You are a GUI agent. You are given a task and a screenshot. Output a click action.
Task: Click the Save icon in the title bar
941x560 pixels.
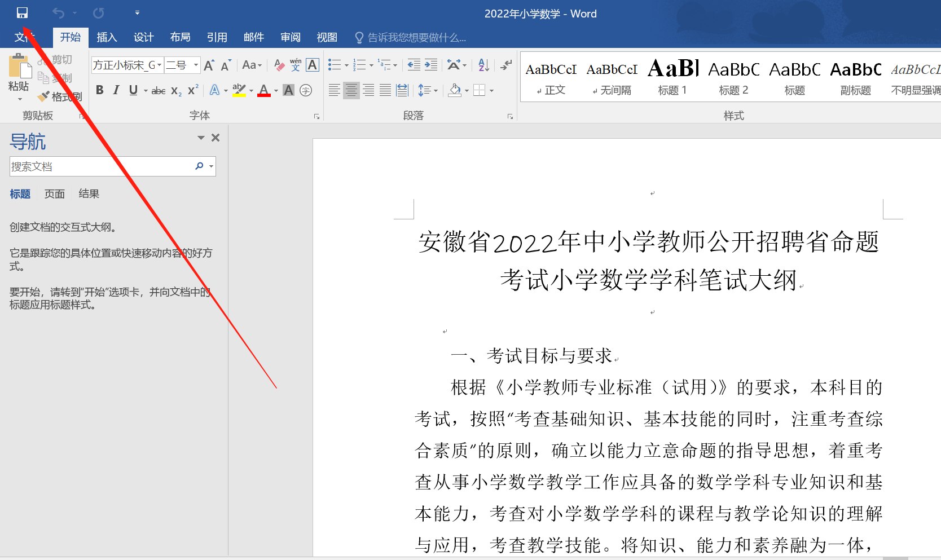pos(22,12)
